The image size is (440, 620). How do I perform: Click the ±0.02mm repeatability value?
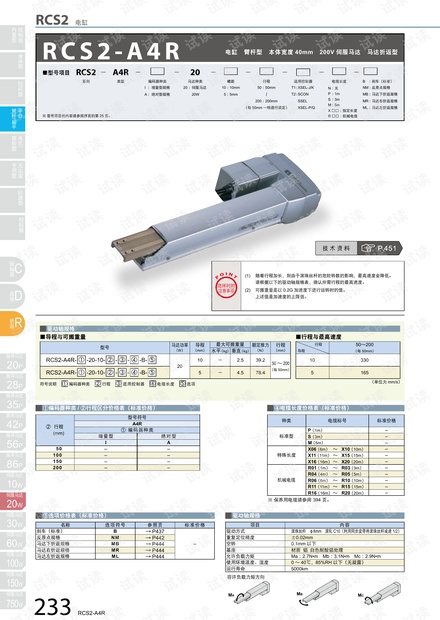pos(302,537)
